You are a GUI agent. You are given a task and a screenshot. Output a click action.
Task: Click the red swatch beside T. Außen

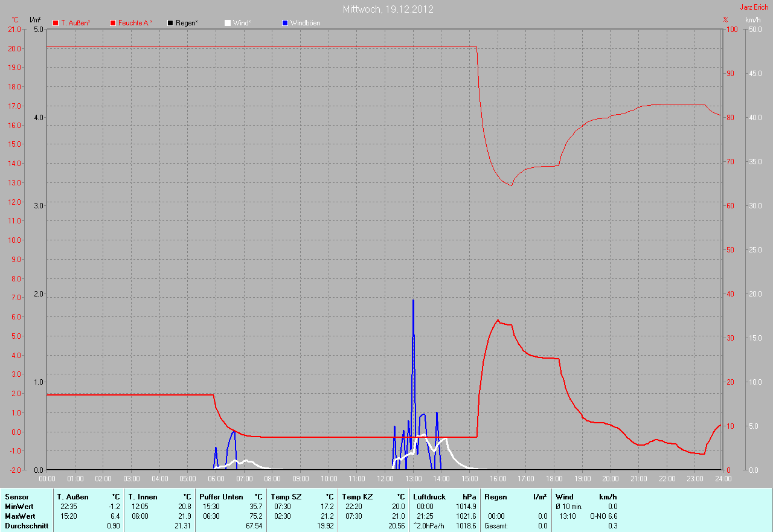coord(56,23)
